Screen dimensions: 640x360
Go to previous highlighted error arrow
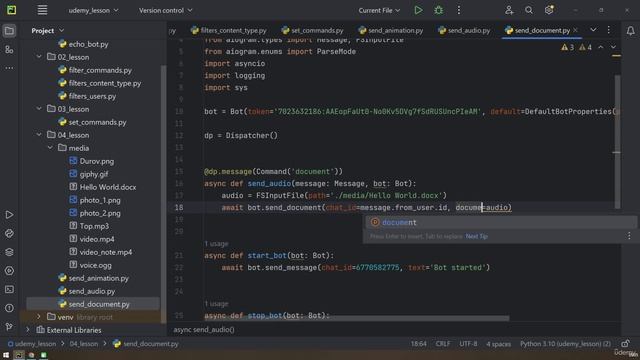click(601, 47)
